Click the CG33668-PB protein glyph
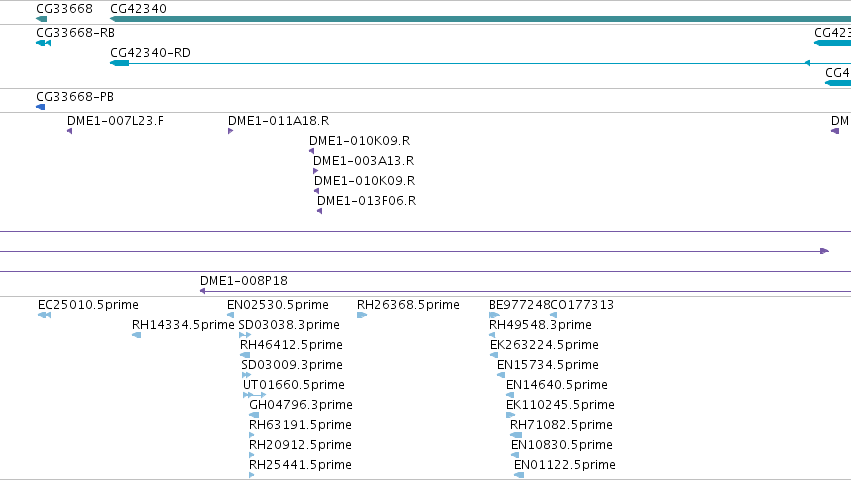The image size is (851, 480). (41, 107)
